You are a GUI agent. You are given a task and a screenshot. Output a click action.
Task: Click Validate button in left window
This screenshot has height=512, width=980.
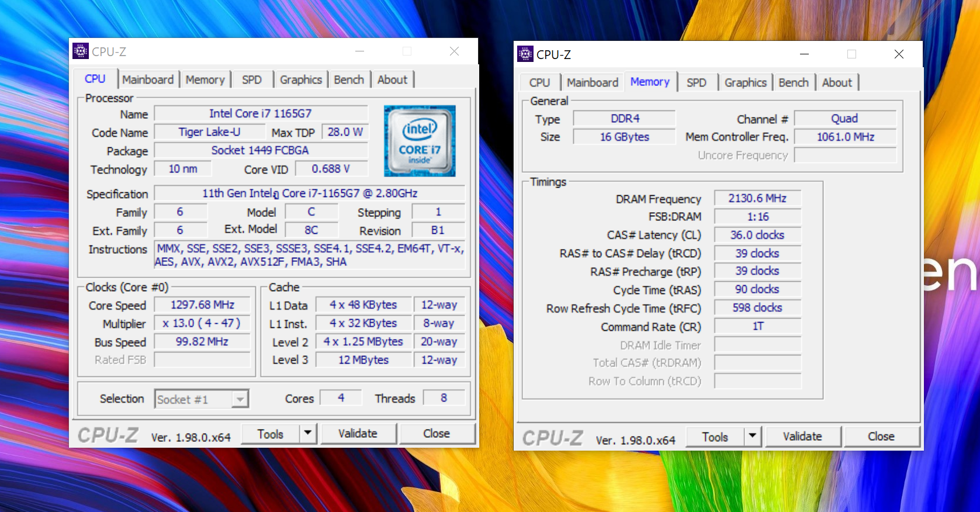[358, 434]
